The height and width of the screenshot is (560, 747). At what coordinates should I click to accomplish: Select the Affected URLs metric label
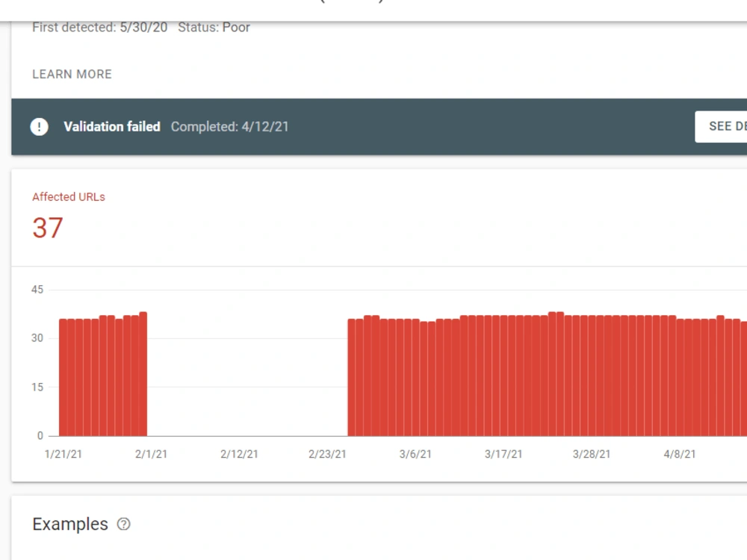click(x=69, y=197)
